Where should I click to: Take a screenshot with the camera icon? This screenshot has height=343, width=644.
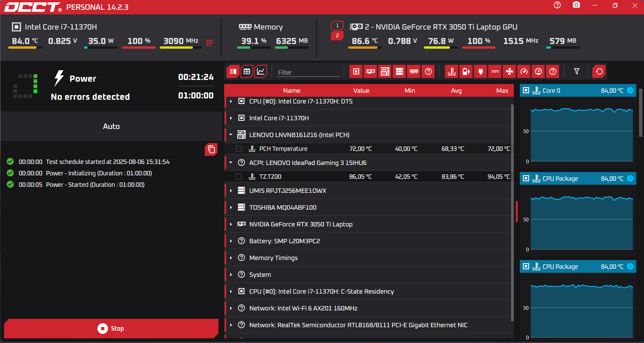pos(576,5)
